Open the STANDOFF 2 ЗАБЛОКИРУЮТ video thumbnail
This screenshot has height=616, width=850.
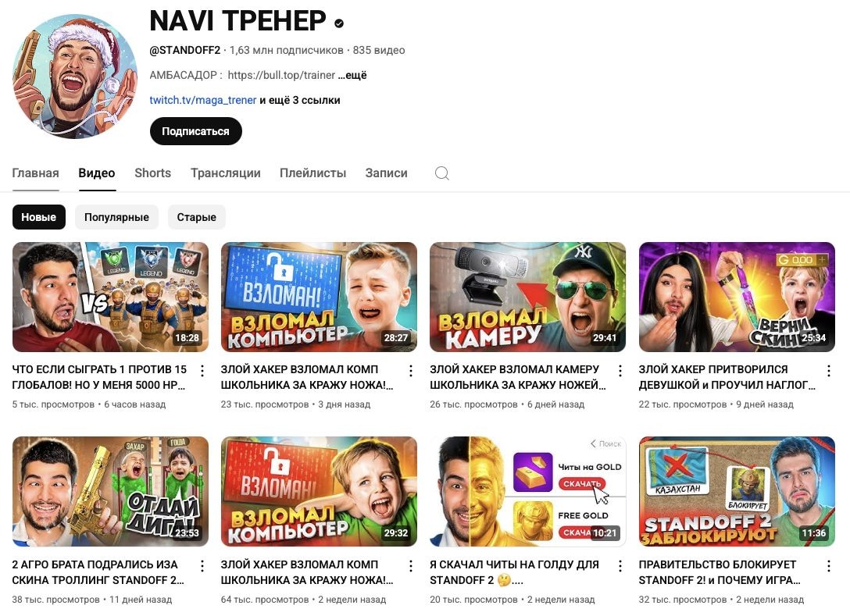pyautogui.click(x=737, y=491)
